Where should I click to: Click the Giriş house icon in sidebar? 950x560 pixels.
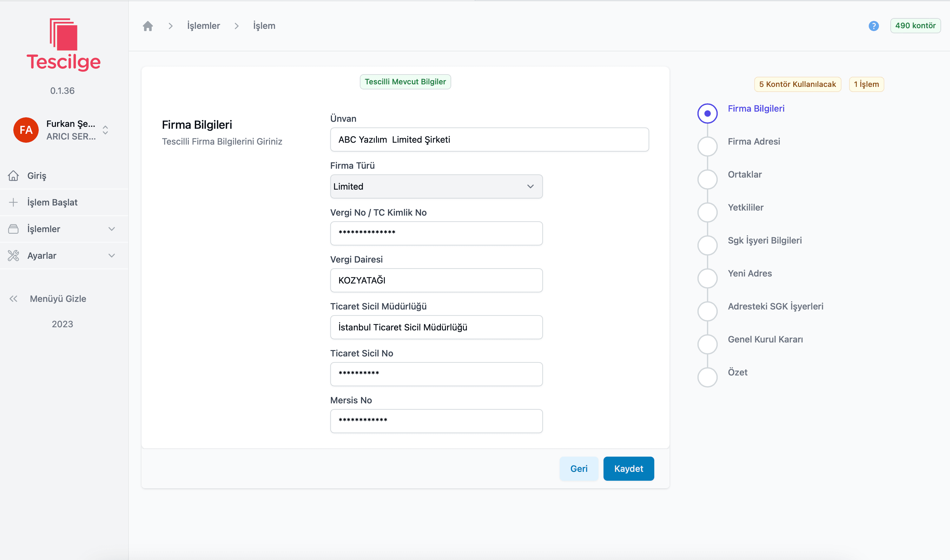tap(13, 175)
